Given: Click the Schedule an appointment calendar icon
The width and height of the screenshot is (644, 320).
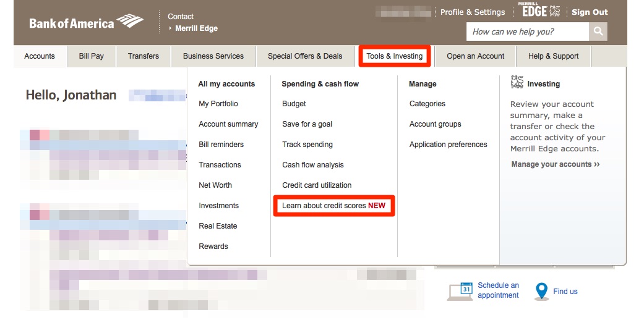Looking at the screenshot, I should (x=460, y=291).
